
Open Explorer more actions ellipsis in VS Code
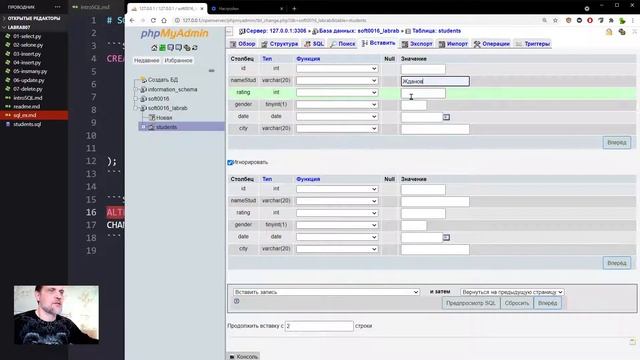57,7
